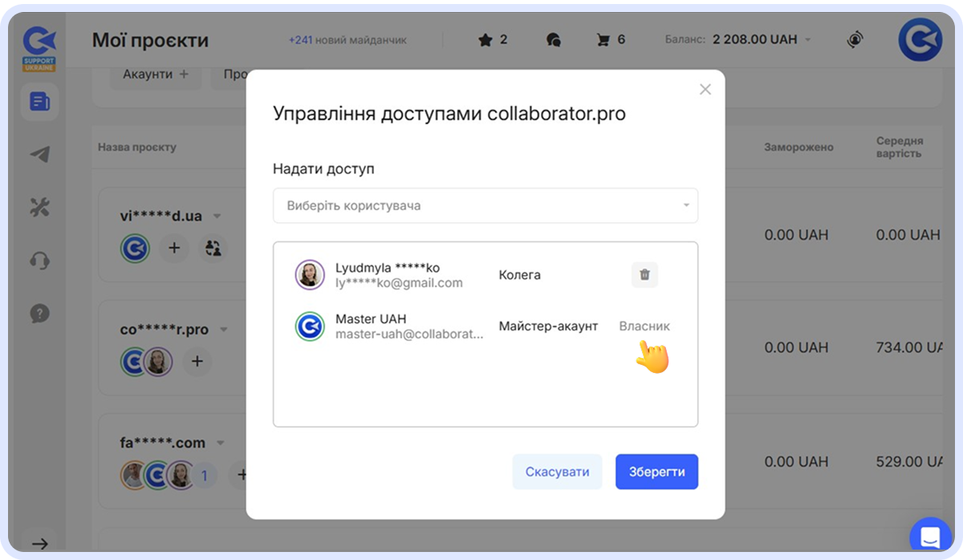Open the Виберіть користувача dropdown
Viewport: 963px width, 560px height.
click(486, 205)
